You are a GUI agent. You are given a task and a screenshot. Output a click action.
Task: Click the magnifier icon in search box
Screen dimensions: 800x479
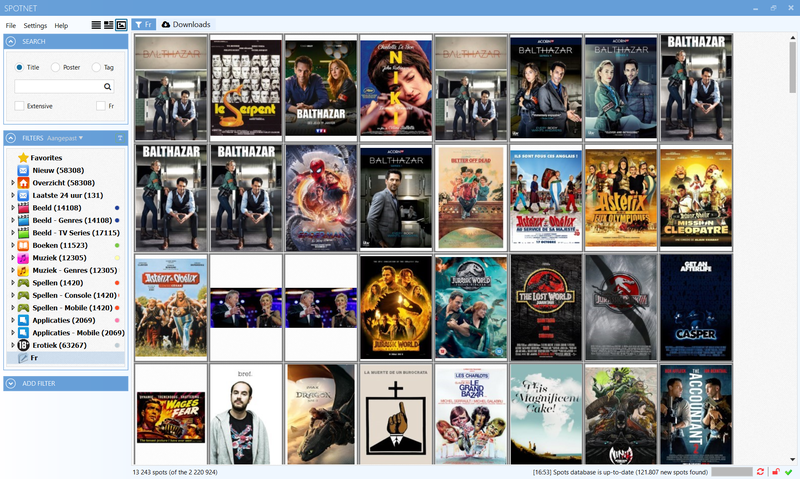tap(107, 87)
